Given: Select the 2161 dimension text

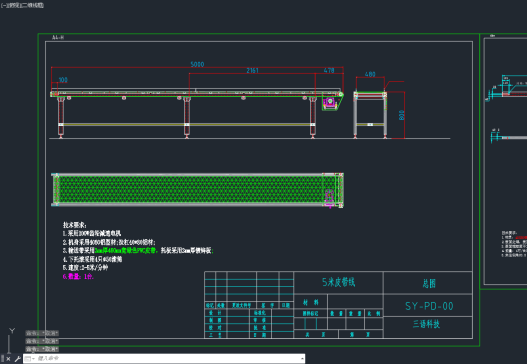Looking at the screenshot, I should tap(252, 70).
